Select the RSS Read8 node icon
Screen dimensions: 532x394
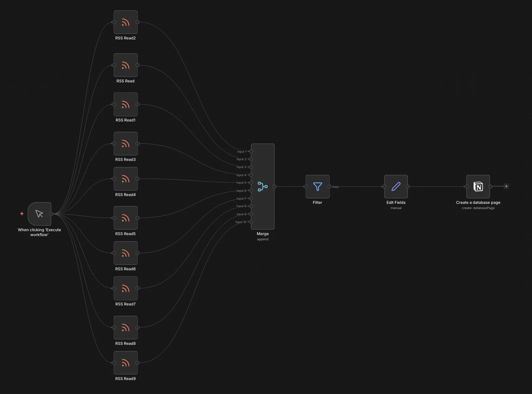pos(126,328)
